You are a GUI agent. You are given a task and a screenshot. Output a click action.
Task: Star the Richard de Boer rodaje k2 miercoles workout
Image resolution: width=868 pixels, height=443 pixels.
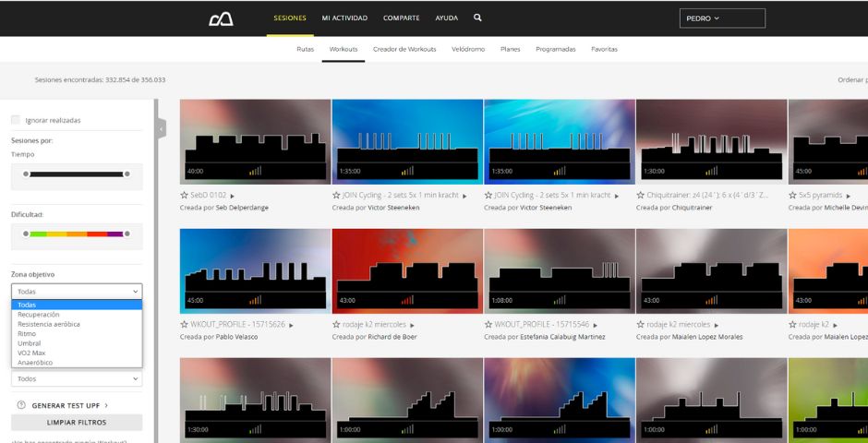point(336,325)
